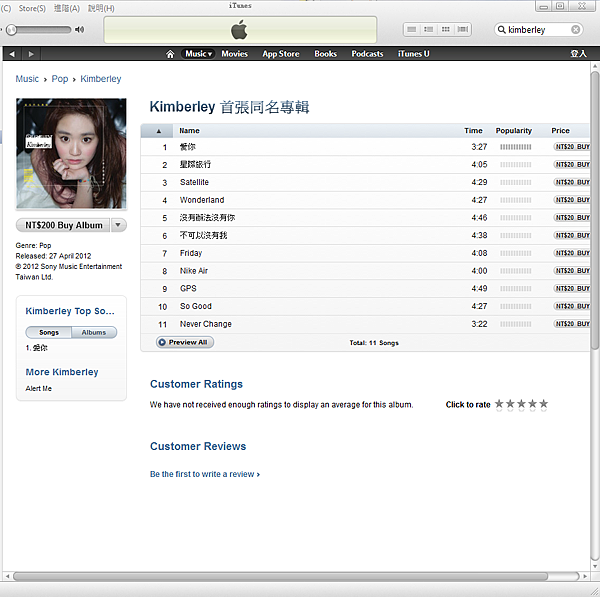Navigate forward with the right arrow button
Image resolution: width=600 pixels, height=597 pixels.
point(31,54)
